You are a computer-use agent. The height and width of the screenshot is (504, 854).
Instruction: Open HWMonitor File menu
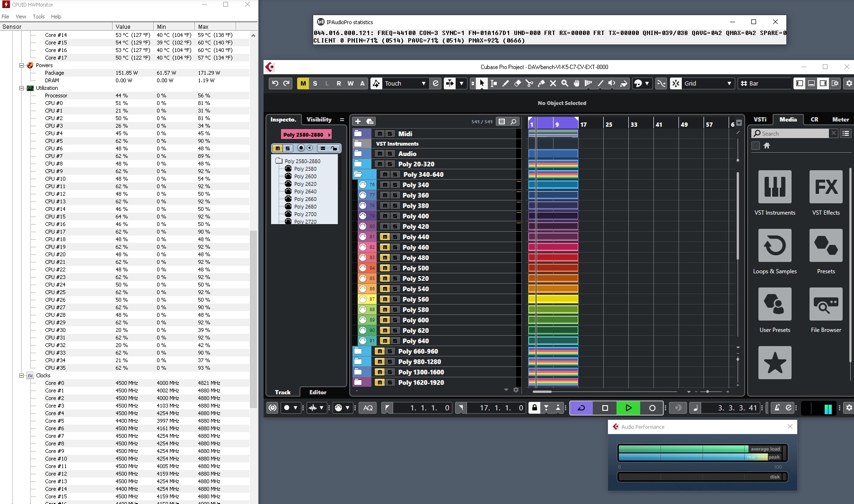5,17
